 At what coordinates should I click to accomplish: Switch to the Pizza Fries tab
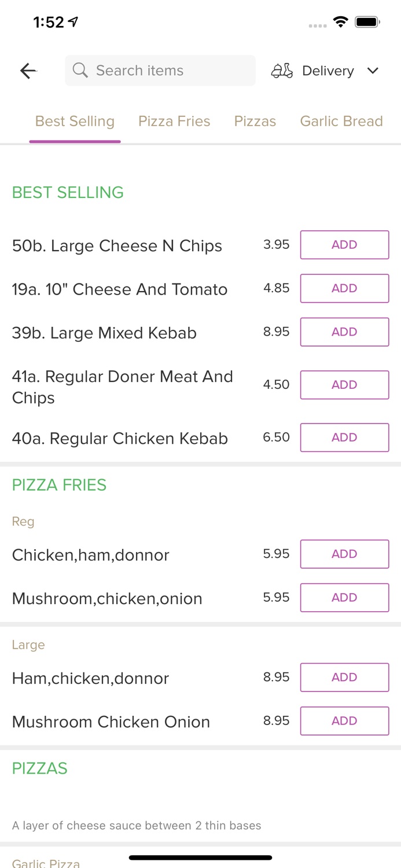(x=174, y=121)
